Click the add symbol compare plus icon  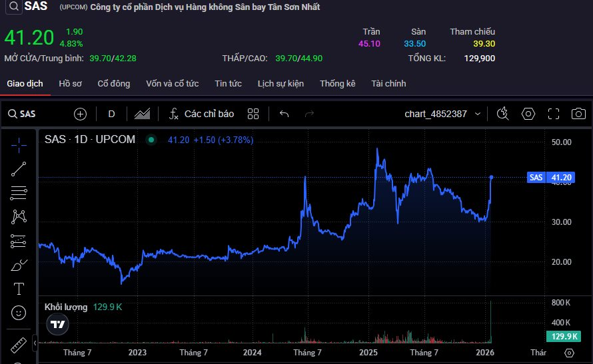81,114
